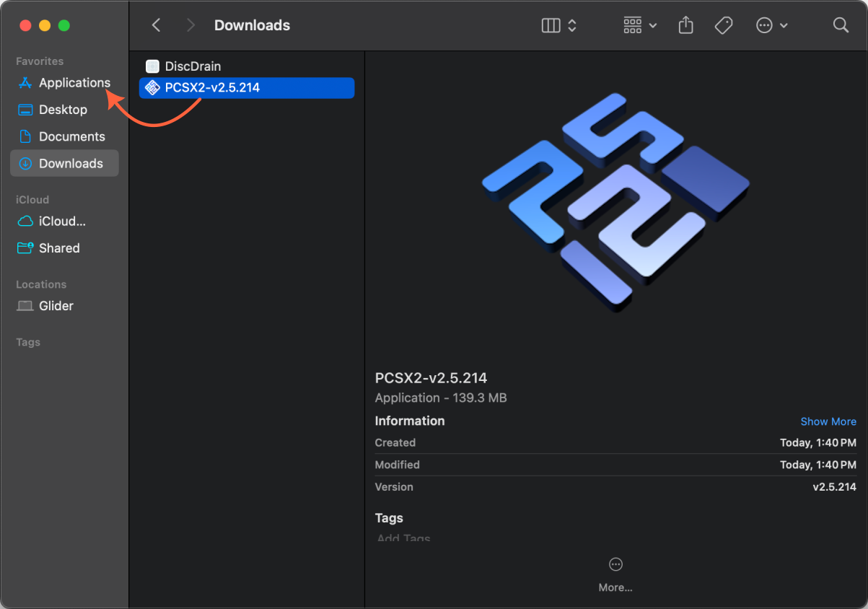Click the More... button below the ellipsis

615,587
